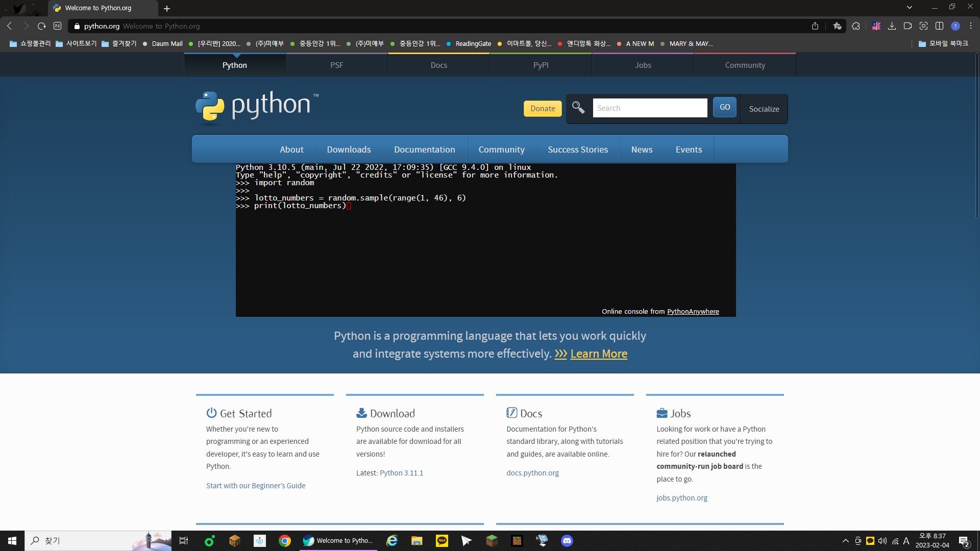Image resolution: width=980 pixels, height=551 pixels.
Task: Expand the tab search chevron
Action: coord(910,7)
